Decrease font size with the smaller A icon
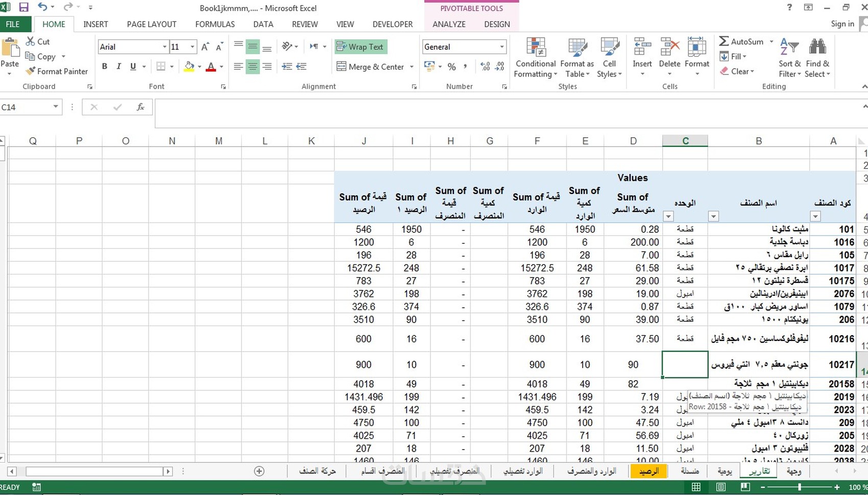This screenshot has width=868, height=495. pos(219,47)
